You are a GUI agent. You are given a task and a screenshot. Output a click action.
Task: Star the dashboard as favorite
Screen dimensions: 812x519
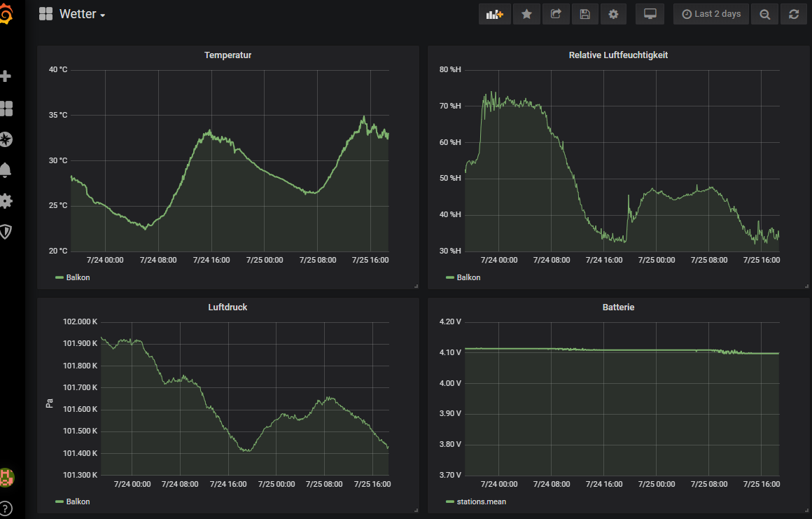[x=526, y=15]
